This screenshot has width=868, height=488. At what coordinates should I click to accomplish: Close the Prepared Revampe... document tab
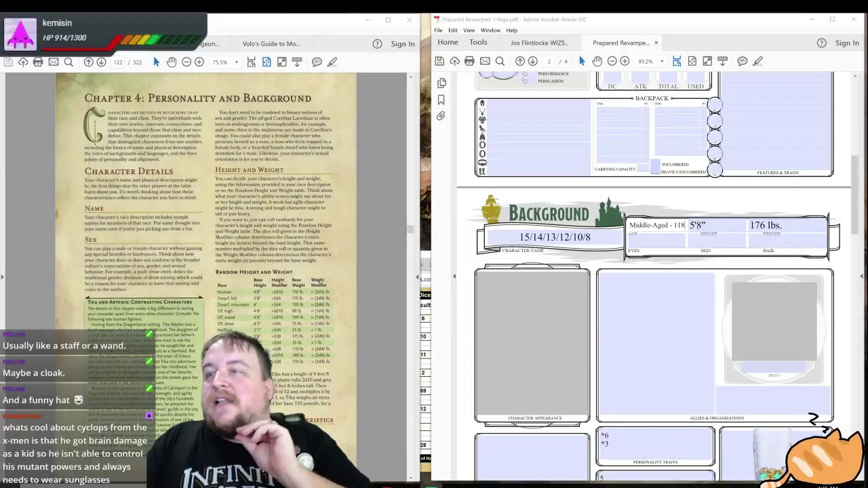pyautogui.click(x=656, y=43)
